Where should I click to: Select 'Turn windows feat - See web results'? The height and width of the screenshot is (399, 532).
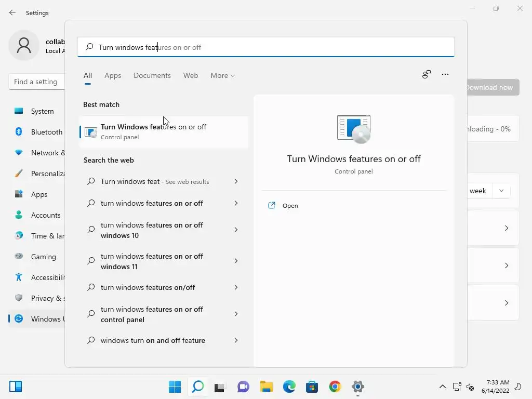pos(155,181)
